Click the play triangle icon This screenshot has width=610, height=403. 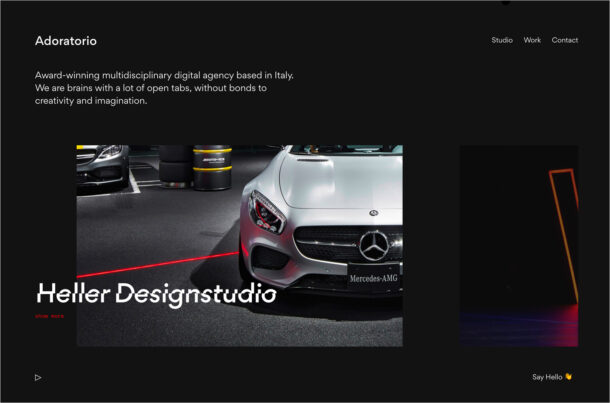click(x=38, y=377)
